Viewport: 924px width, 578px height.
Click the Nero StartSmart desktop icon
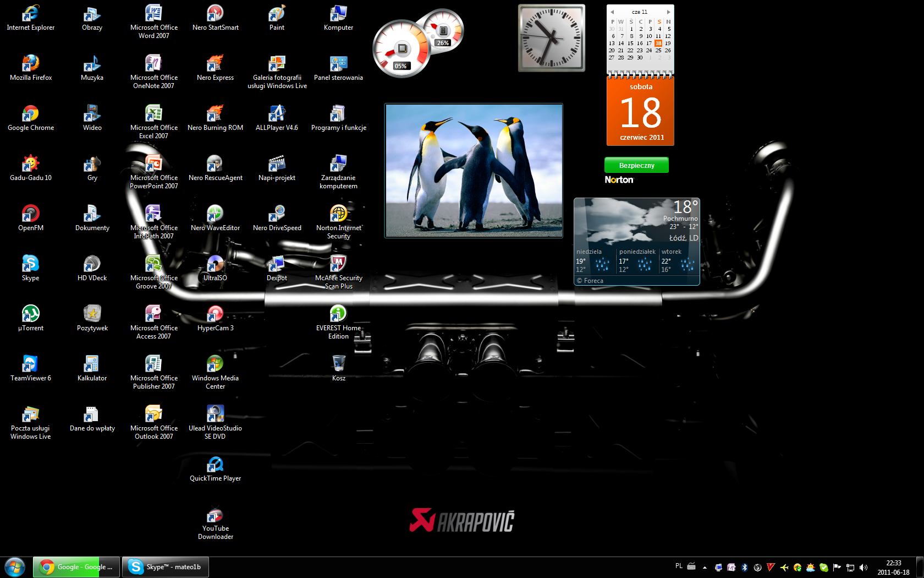tap(216, 18)
